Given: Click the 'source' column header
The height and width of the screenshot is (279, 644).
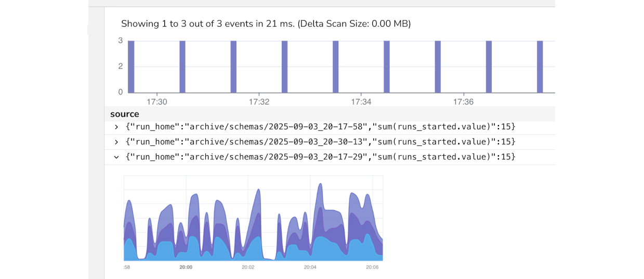Looking at the screenshot, I should [x=125, y=114].
